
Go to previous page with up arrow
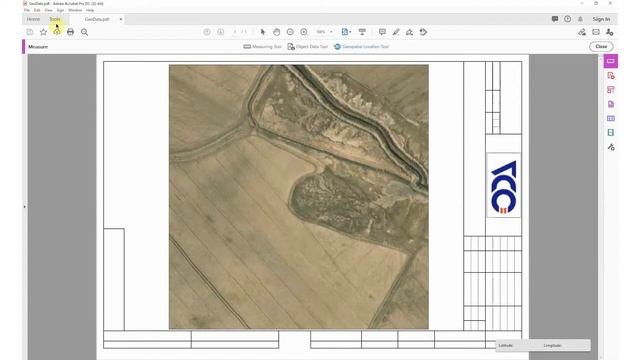click(x=207, y=32)
